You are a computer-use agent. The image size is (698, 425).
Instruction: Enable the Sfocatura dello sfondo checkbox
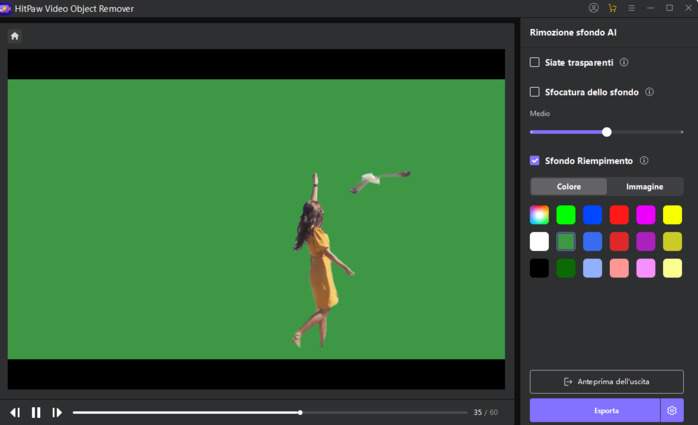[535, 92]
